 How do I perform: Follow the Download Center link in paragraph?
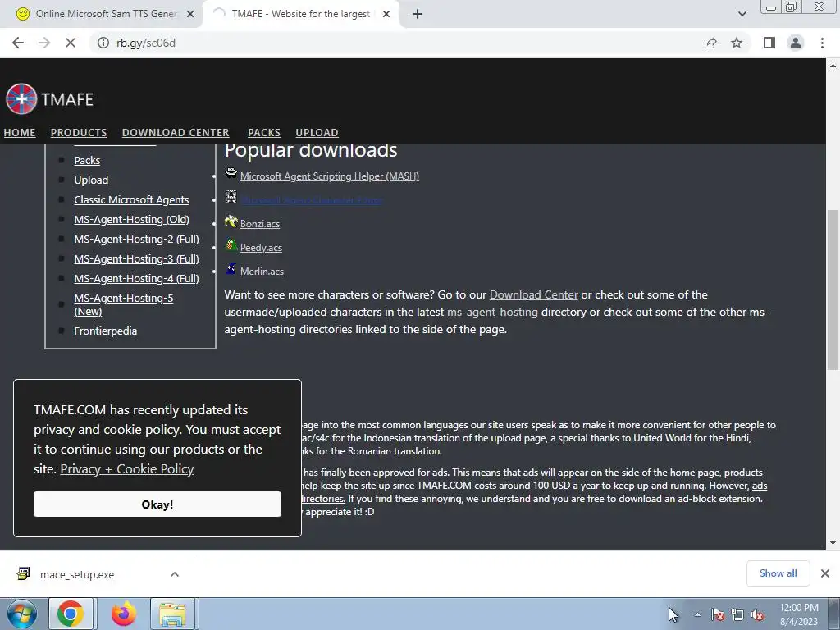(533, 294)
